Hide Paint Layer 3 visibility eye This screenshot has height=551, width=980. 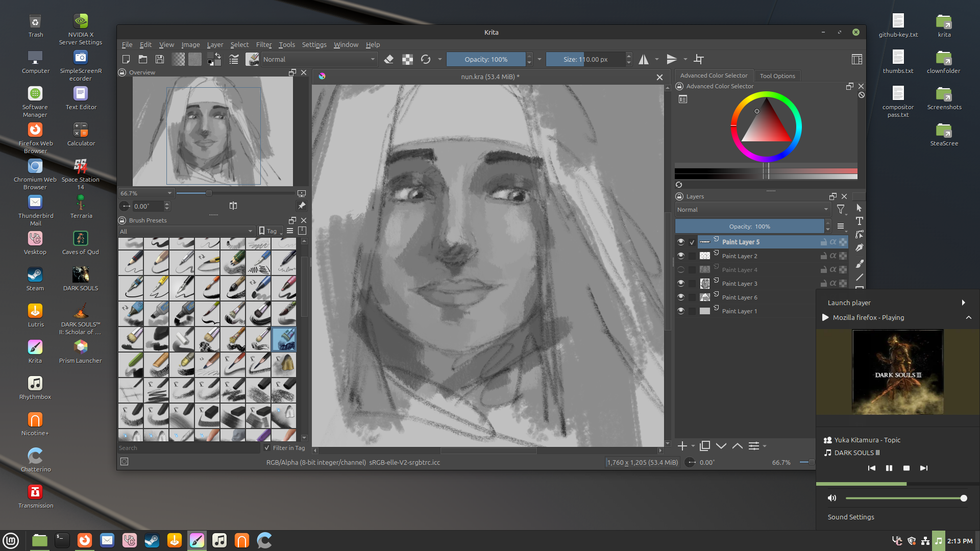(681, 283)
